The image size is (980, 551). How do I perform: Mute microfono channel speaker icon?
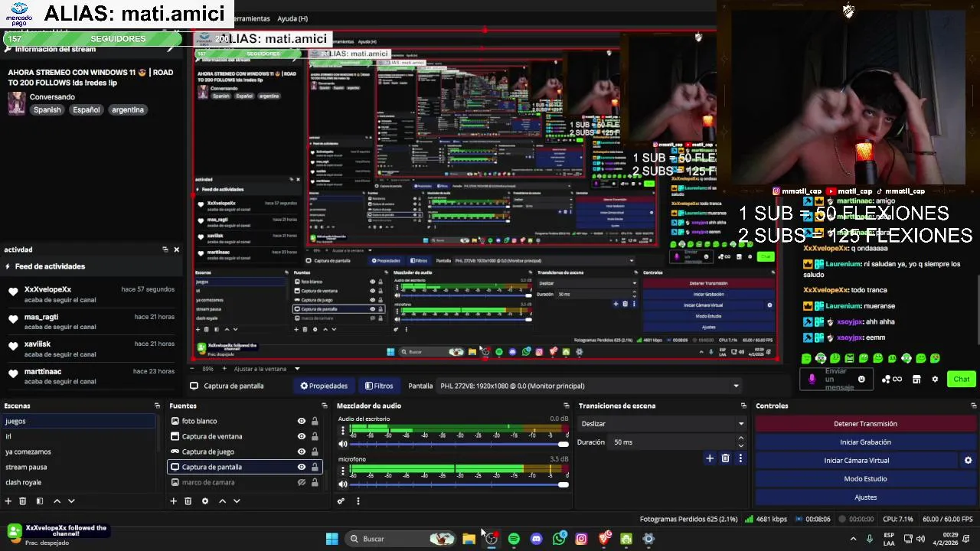pos(343,484)
